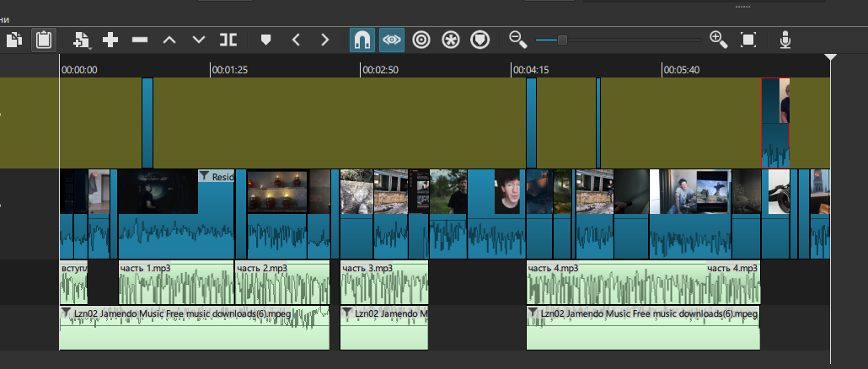Zoom timeline to fit icon
868x369 pixels.
click(x=747, y=40)
